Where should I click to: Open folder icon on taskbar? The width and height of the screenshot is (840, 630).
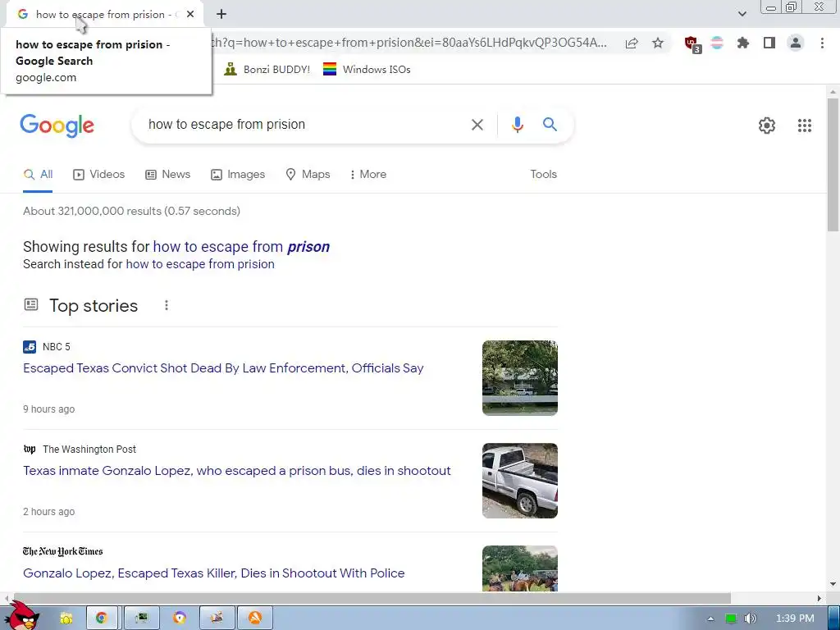pos(66,619)
